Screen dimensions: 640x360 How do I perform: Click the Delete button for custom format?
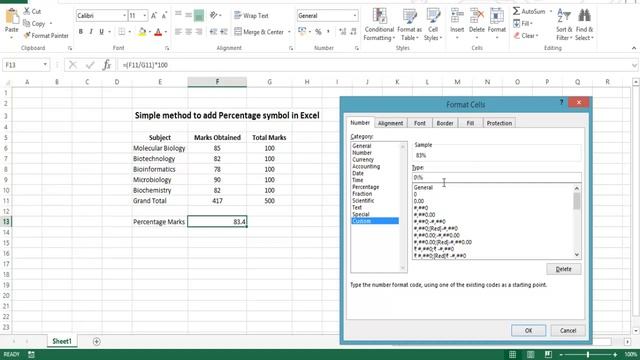[564, 269]
